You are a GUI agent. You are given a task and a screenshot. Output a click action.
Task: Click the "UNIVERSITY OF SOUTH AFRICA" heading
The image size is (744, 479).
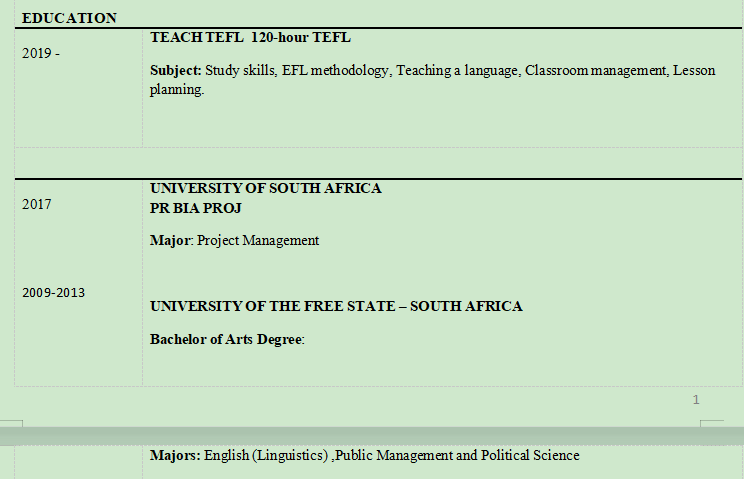pyautogui.click(x=265, y=188)
